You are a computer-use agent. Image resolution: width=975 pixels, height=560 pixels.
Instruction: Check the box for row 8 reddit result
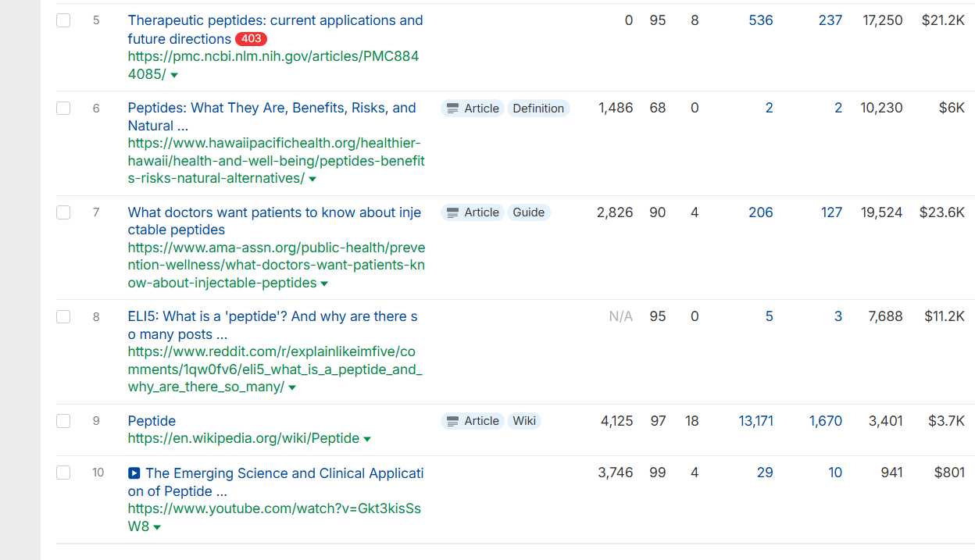click(63, 316)
